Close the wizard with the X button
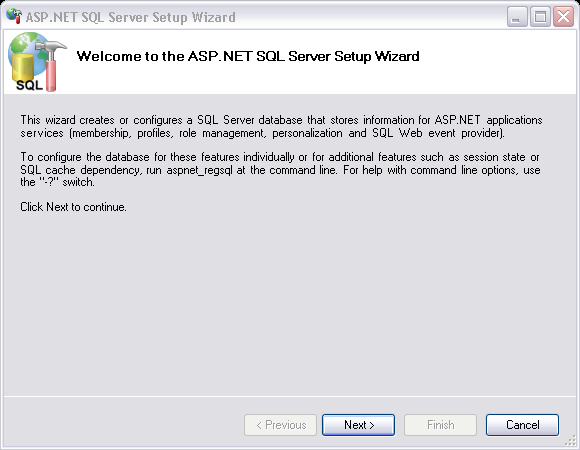This screenshot has height=450, width=580. [x=563, y=17]
